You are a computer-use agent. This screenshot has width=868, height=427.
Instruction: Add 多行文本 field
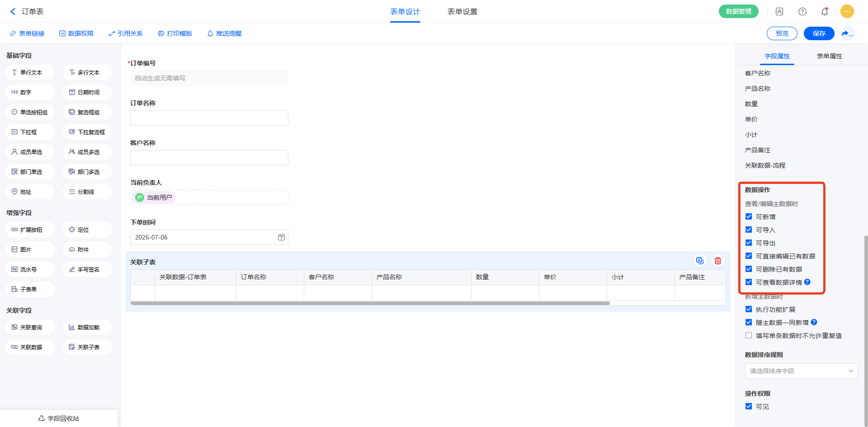[x=87, y=72]
